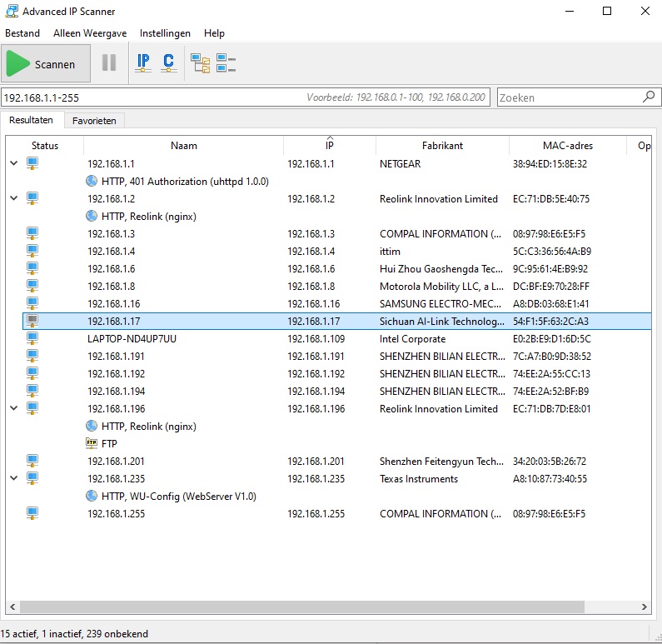Viewport: 662px width, 644px height.
Task: Click the computer icon for 192.168.1.3 row
Action: pyautogui.click(x=32, y=233)
